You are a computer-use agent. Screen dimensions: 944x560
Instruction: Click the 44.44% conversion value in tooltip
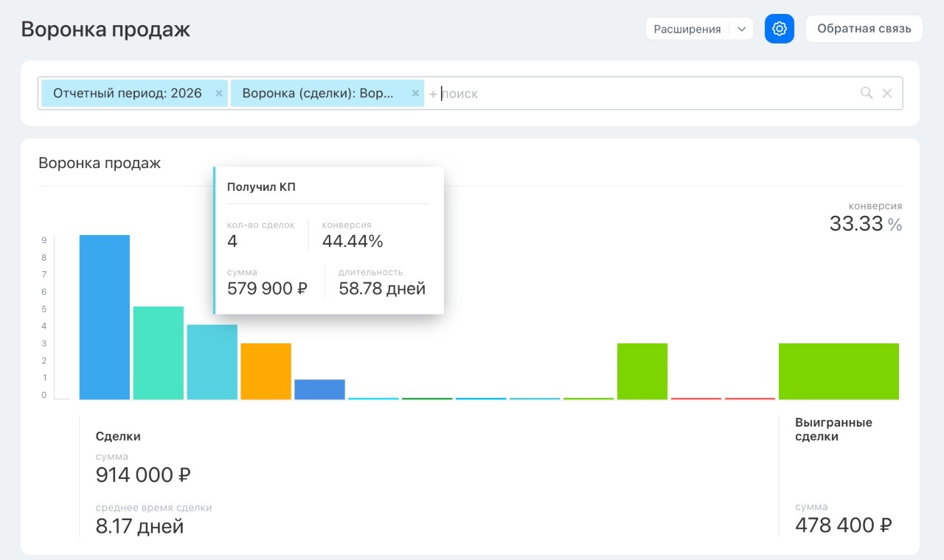353,241
